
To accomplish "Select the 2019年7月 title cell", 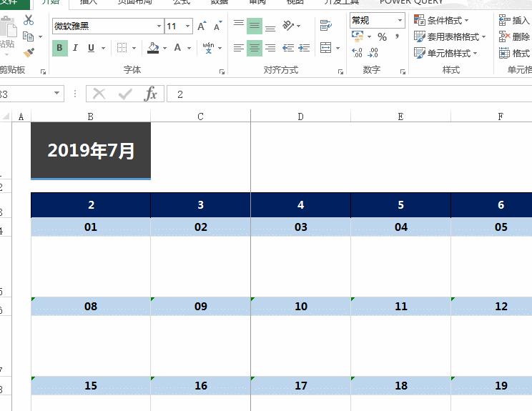I will [x=91, y=151].
